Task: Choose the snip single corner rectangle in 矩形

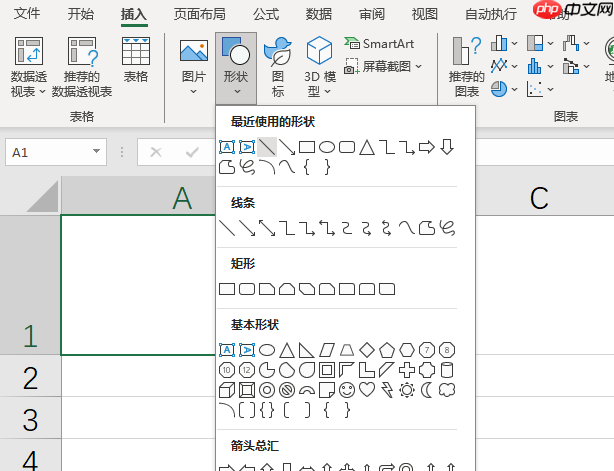Action: coord(267,289)
